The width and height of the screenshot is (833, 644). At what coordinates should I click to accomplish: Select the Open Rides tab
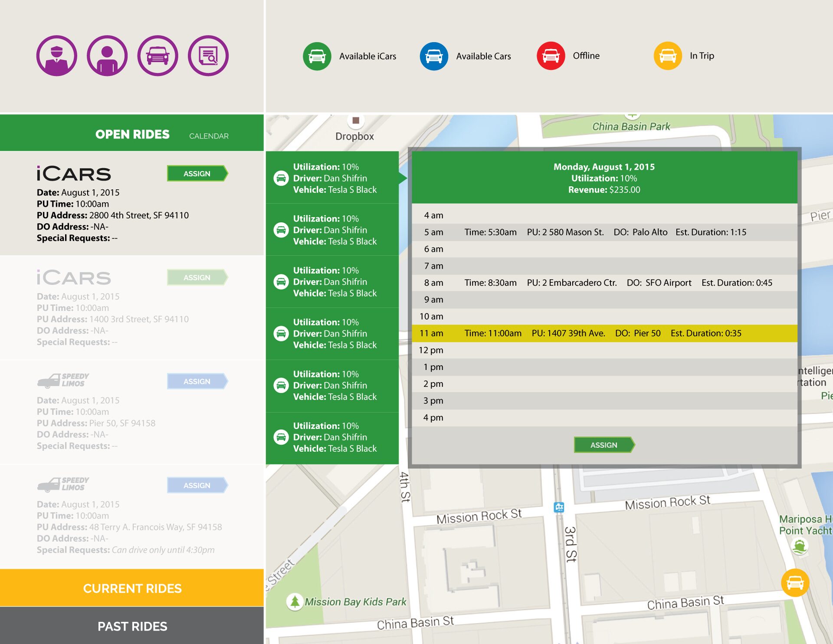[x=132, y=135]
